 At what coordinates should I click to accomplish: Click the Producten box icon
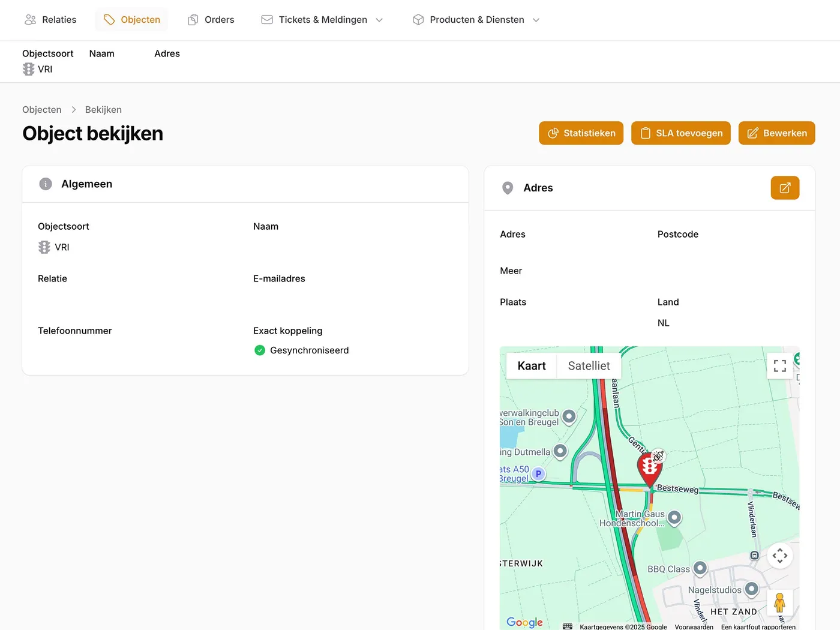[x=418, y=20]
